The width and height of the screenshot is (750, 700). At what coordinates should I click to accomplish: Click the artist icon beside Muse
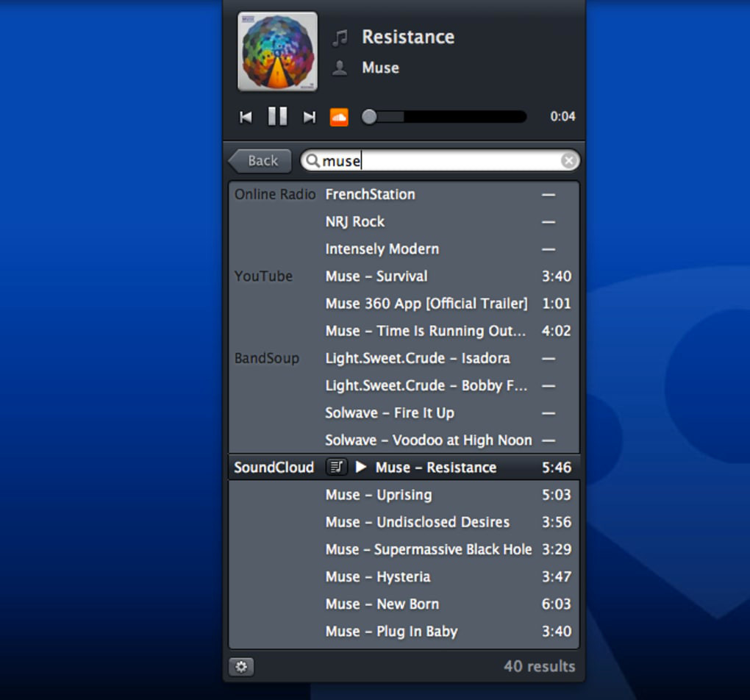[x=340, y=68]
